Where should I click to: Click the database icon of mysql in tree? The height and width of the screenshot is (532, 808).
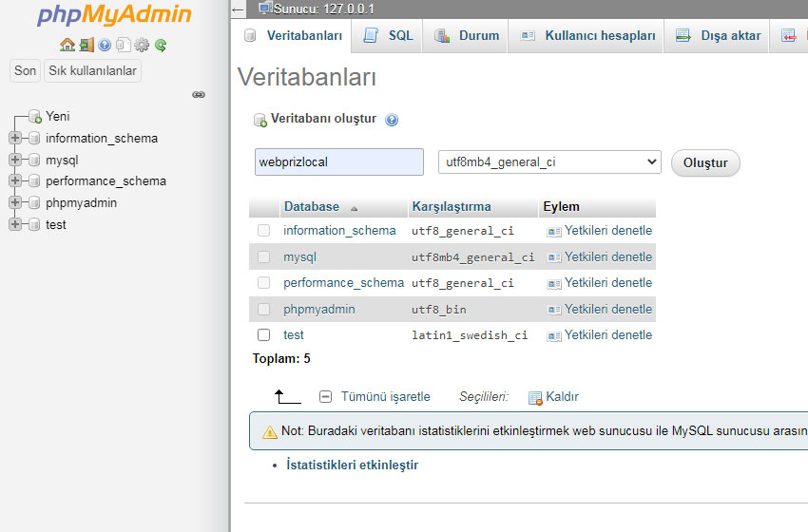34,161
